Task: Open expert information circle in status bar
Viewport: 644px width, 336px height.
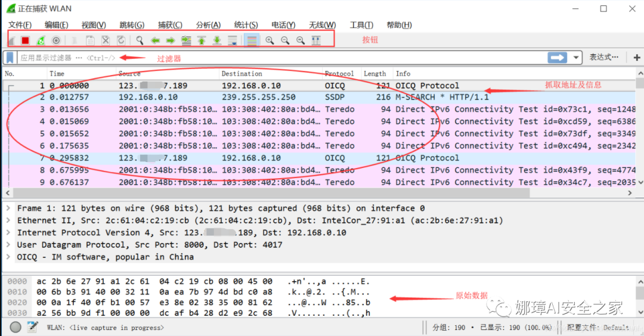Action: point(16,327)
